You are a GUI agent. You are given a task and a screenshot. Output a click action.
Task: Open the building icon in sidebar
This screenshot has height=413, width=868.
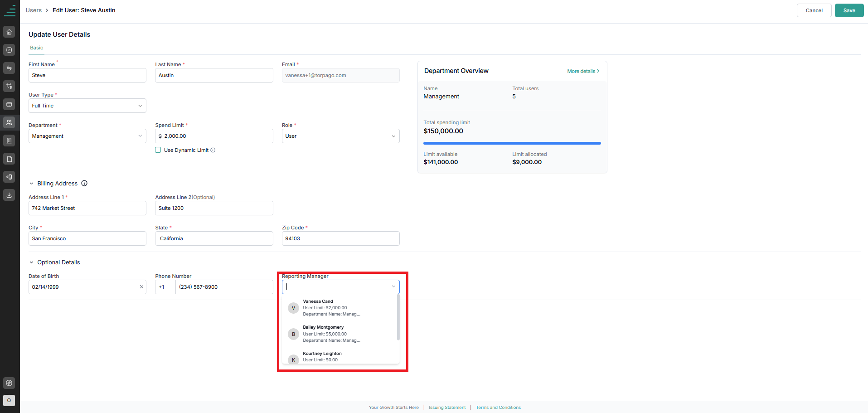(9, 141)
